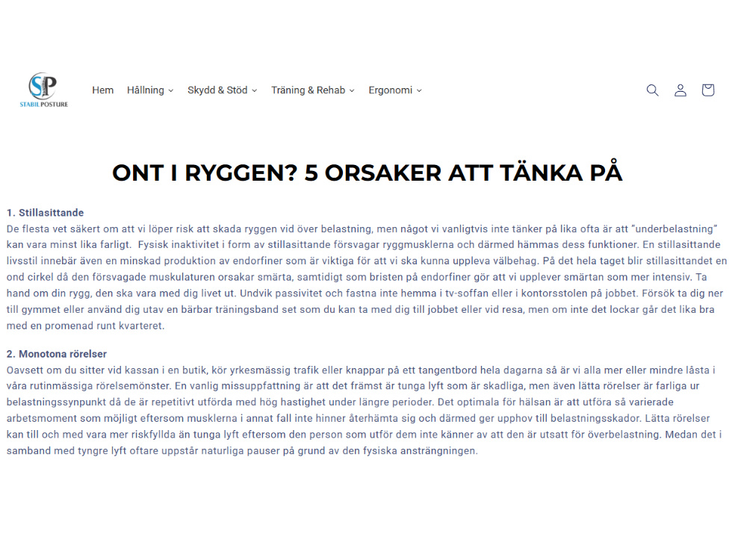Expand the Träning & Rehab dropdown
747x560 pixels.
[x=313, y=90]
